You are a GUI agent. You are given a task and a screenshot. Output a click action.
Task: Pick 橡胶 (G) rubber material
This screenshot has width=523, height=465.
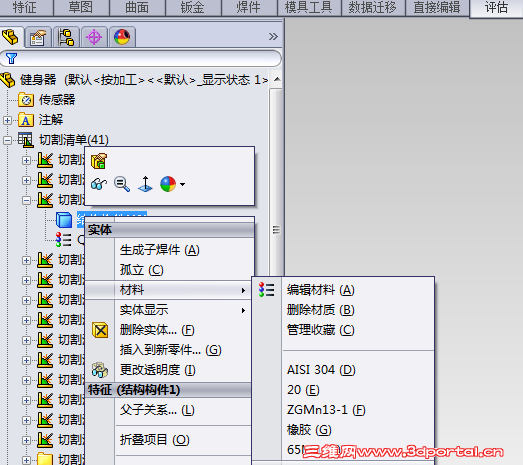click(x=309, y=430)
